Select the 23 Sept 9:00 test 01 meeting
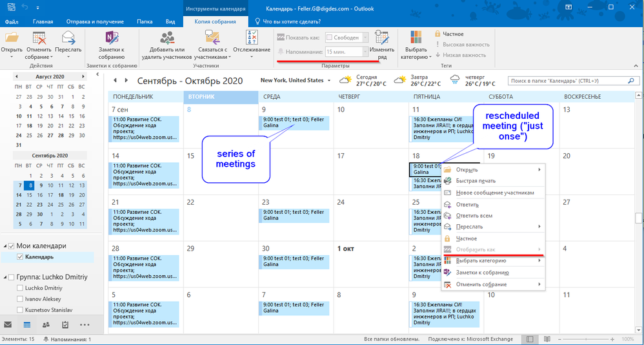 [x=294, y=215]
